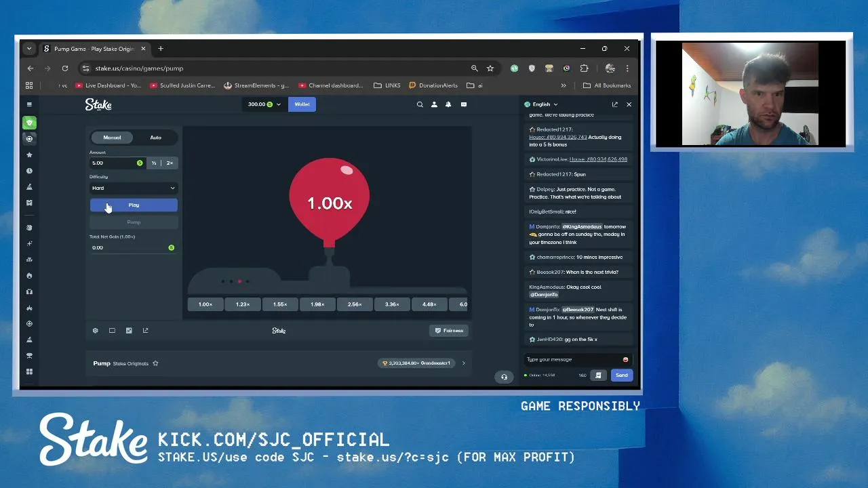Open Chrome profile avatar
This screenshot has width=868, height=488.
[x=610, y=68]
